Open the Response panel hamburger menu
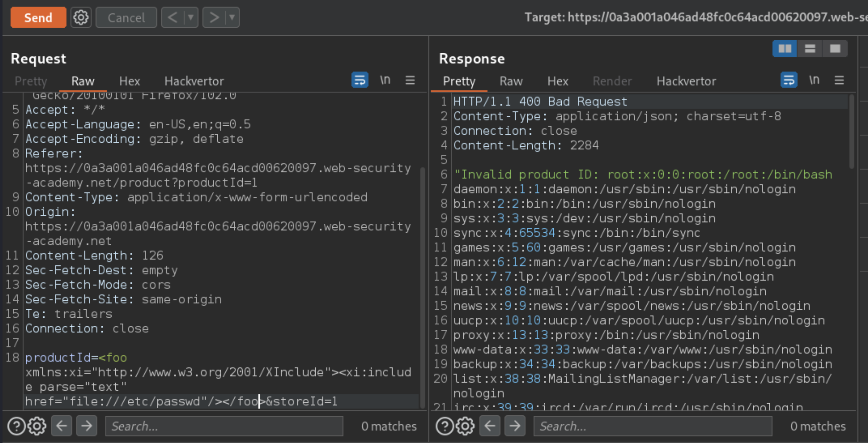 (x=839, y=80)
